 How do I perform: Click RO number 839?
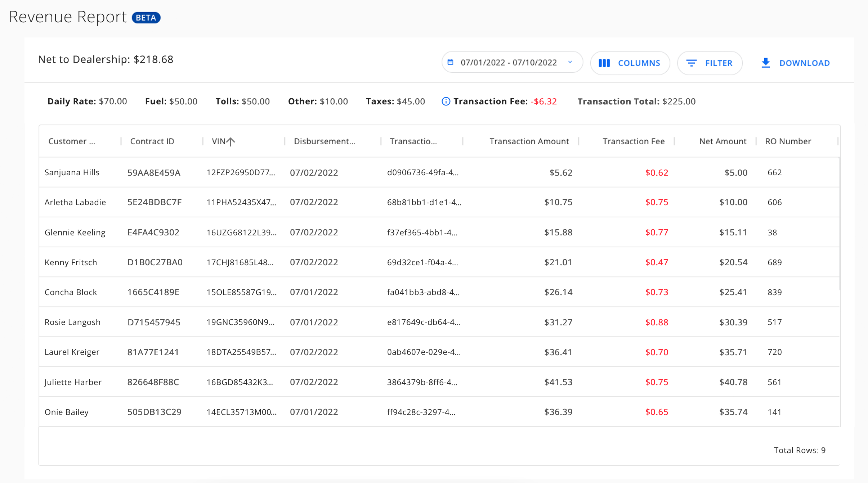pyautogui.click(x=775, y=292)
